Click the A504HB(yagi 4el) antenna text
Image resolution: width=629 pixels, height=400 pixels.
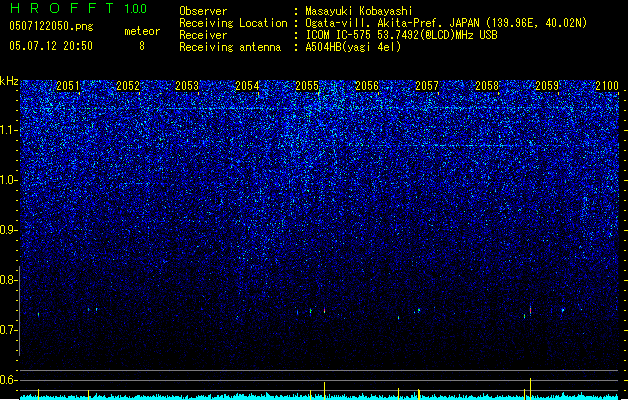pyautogui.click(x=353, y=47)
